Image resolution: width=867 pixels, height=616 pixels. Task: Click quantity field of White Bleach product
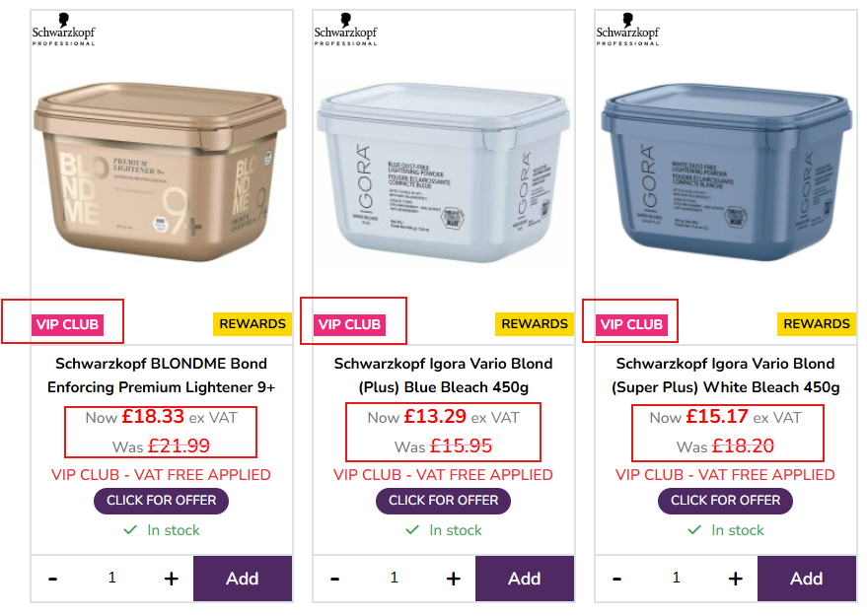point(676,579)
